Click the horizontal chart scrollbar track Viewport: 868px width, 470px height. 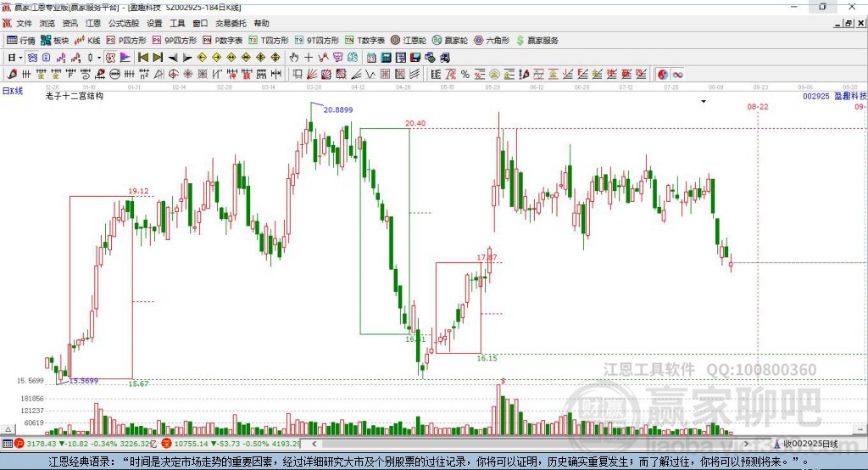pos(531,444)
